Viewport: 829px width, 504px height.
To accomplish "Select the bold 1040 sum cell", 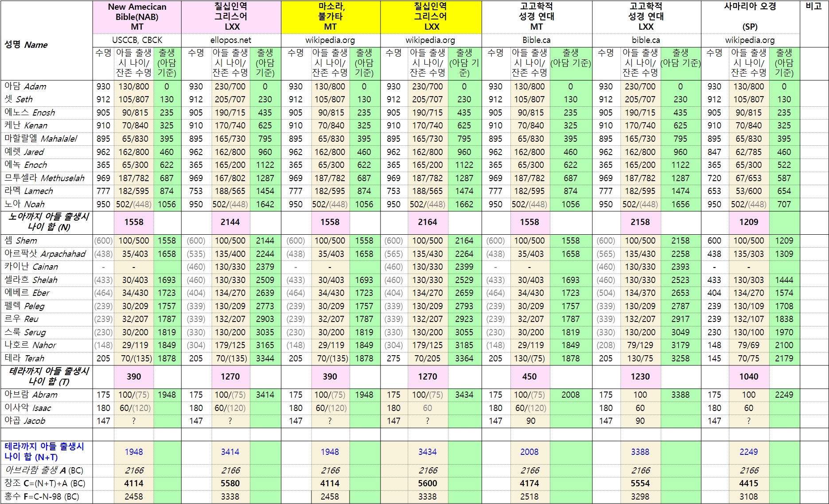I will pos(749,376).
